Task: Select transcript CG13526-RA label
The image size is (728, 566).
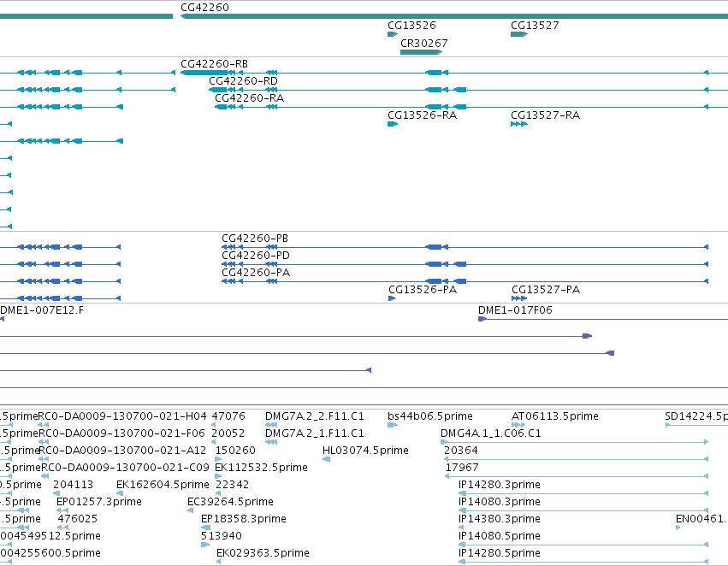Action: (422, 115)
